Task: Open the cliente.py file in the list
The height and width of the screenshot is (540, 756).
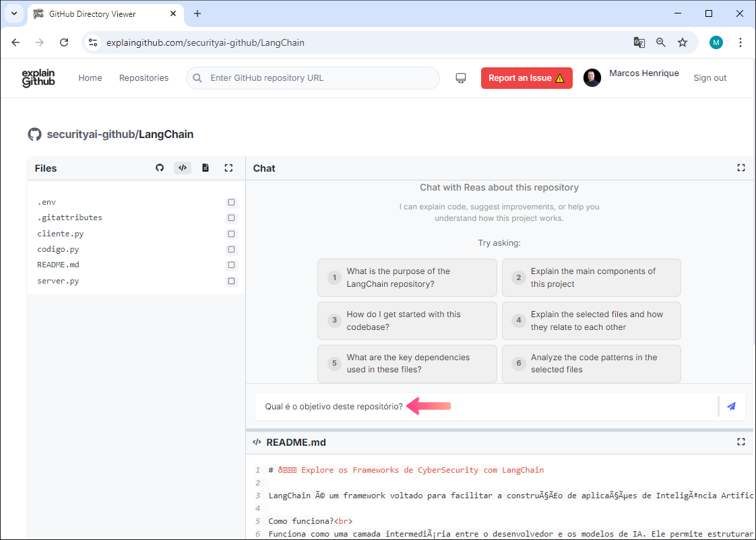Action: tap(60, 234)
